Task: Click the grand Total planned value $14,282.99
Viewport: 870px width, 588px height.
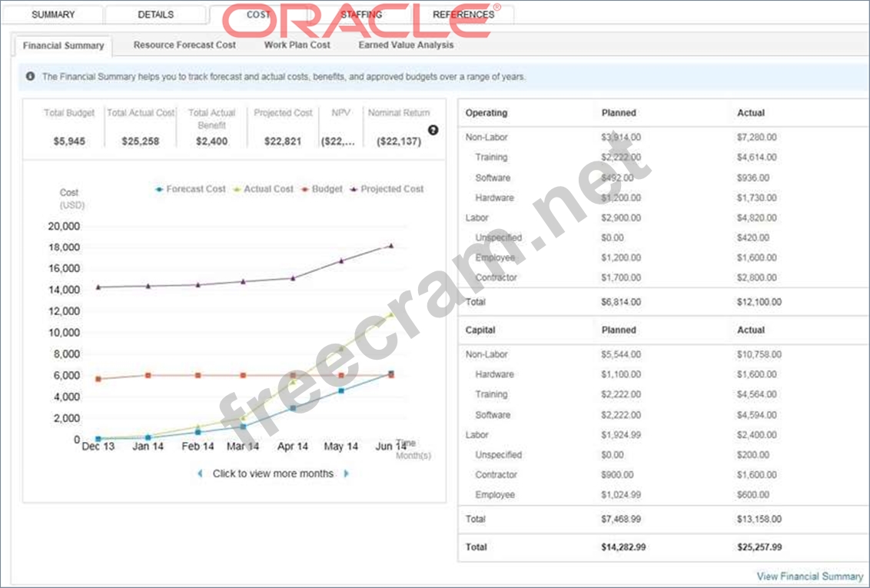Action: 623,547
